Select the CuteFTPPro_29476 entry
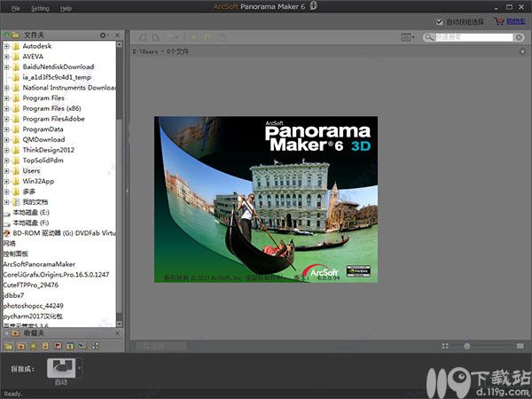The height and width of the screenshot is (399, 532). point(30,285)
